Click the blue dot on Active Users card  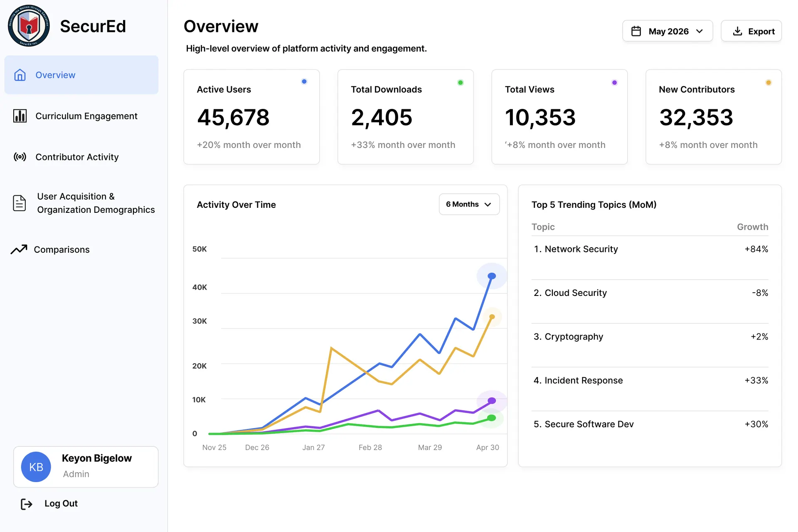(304, 81)
